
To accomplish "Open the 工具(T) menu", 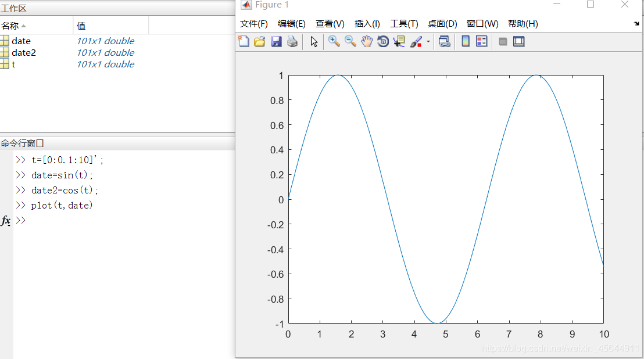I will click(405, 23).
